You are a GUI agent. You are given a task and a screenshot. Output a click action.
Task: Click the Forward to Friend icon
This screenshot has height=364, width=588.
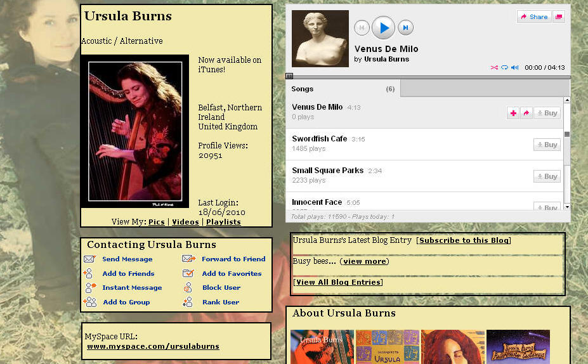pyautogui.click(x=188, y=259)
